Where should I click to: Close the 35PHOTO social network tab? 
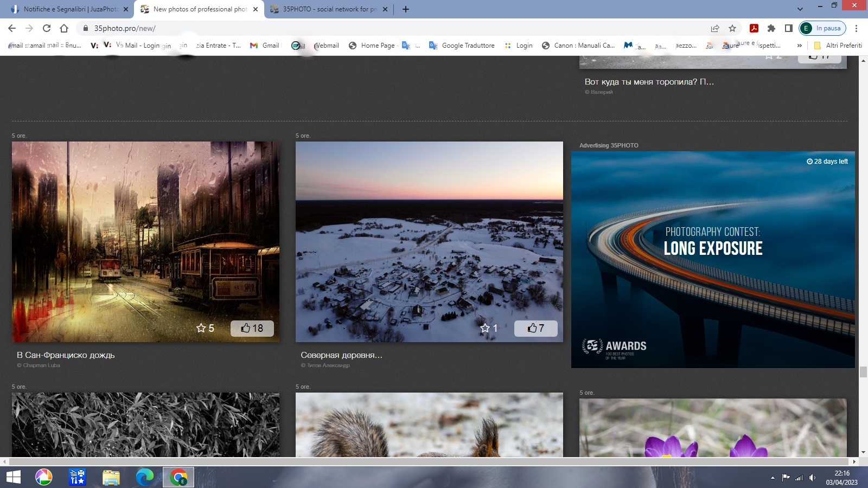[x=385, y=9]
